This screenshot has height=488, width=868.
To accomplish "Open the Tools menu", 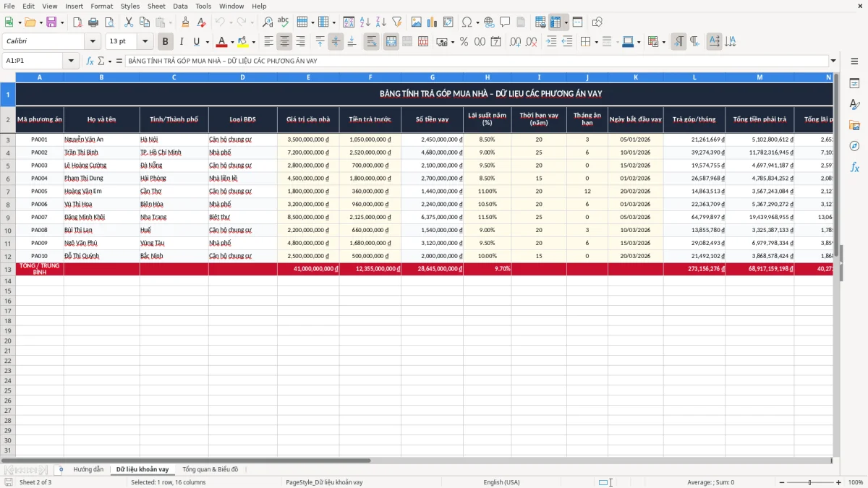I will pyautogui.click(x=203, y=6).
